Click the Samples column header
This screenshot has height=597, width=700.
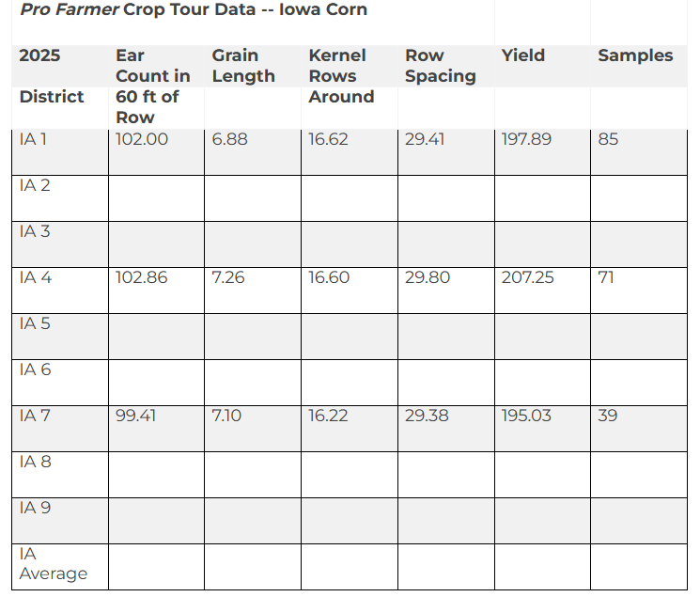(635, 55)
